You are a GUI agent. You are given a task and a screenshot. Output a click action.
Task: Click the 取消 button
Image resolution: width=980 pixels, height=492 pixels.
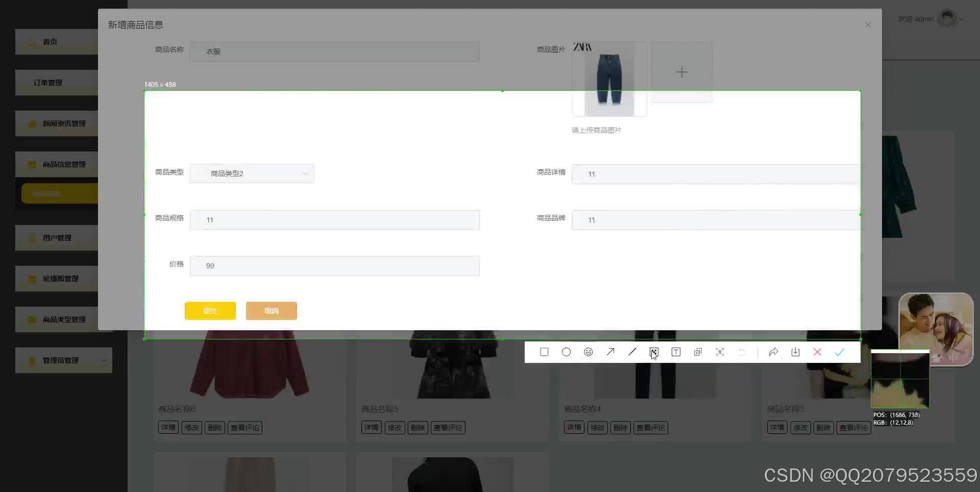pyautogui.click(x=272, y=311)
